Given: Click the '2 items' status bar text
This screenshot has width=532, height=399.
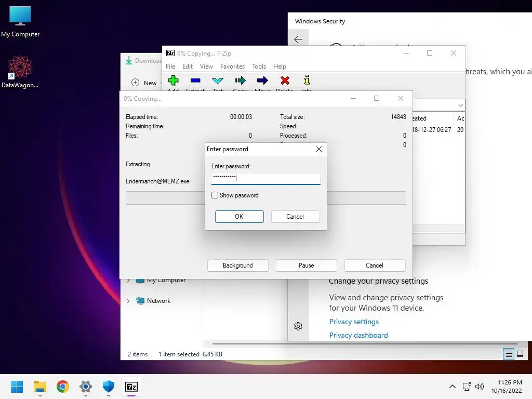Looking at the screenshot, I should [137, 354].
